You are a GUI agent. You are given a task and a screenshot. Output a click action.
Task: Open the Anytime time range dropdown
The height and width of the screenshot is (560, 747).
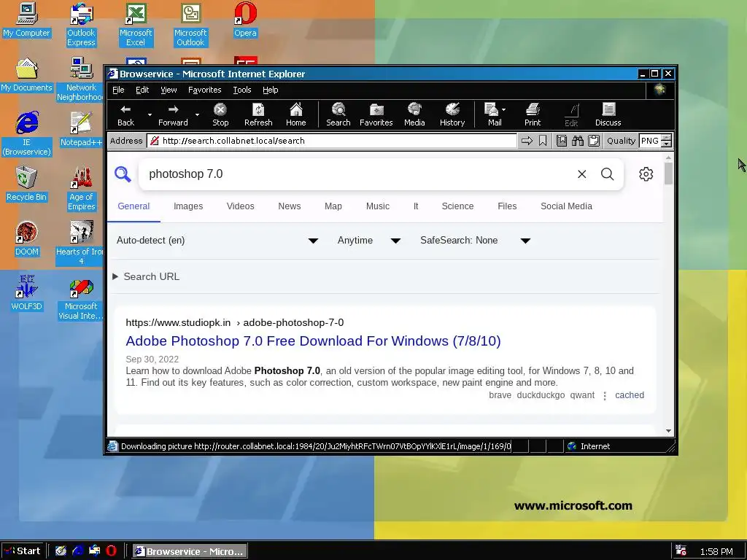(x=368, y=241)
